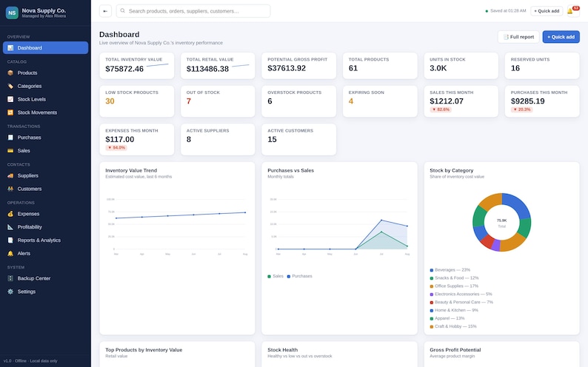The width and height of the screenshot is (588, 367).
Task: Click the search magnifier icon
Action: (123, 11)
